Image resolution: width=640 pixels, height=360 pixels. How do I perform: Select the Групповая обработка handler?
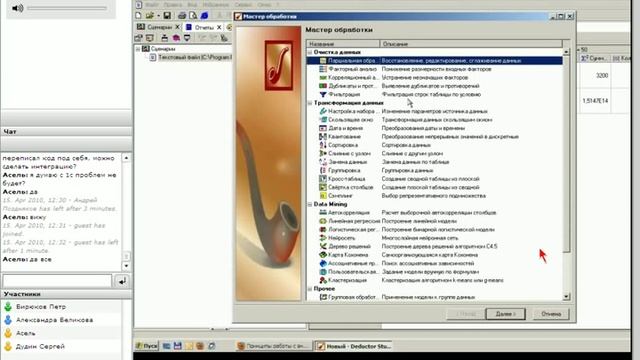click(x=434, y=297)
